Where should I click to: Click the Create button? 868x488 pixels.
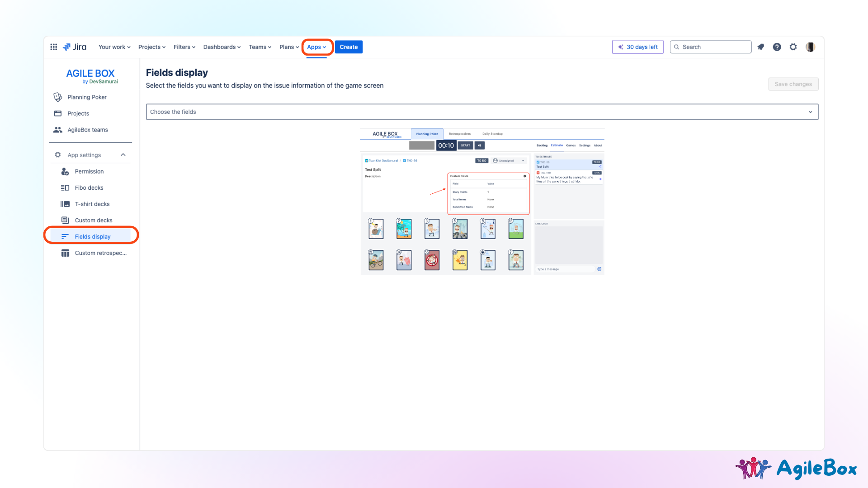pos(349,47)
